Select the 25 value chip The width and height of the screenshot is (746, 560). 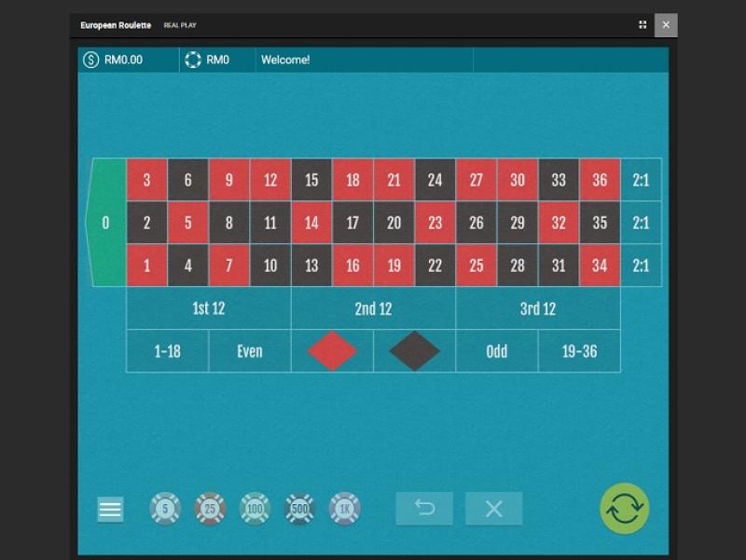point(210,509)
